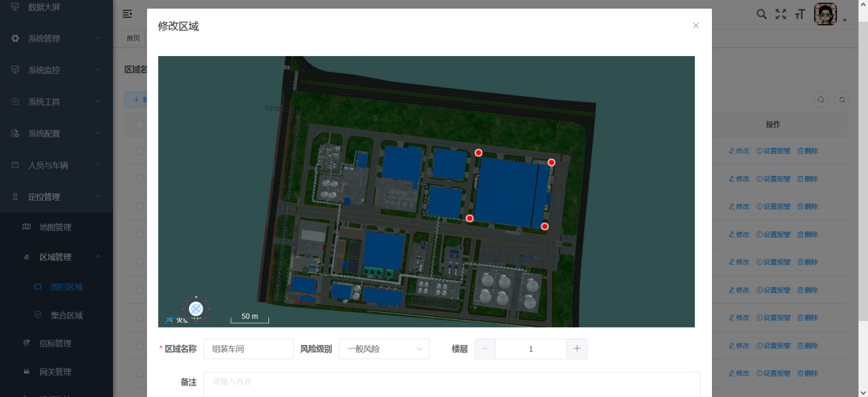
Task: Check the first table row's checkbox
Action: pyautogui.click(x=140, y=151)
